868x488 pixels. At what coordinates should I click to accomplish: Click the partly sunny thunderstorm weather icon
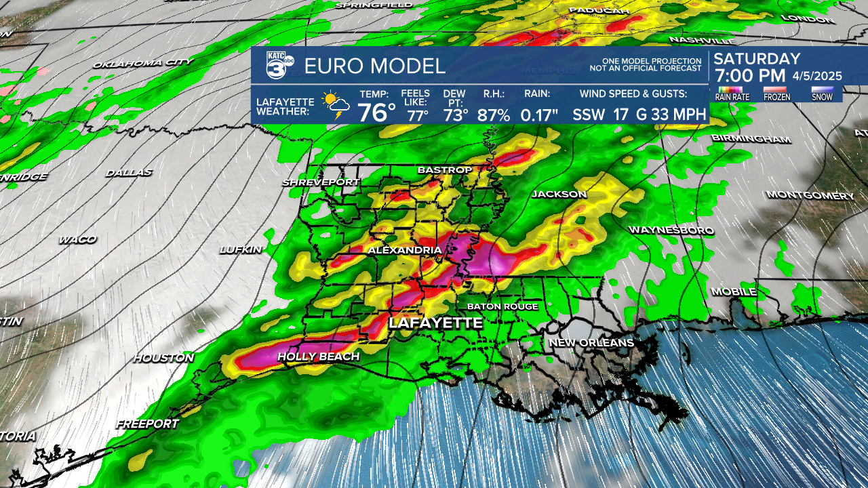click(336, 106)
